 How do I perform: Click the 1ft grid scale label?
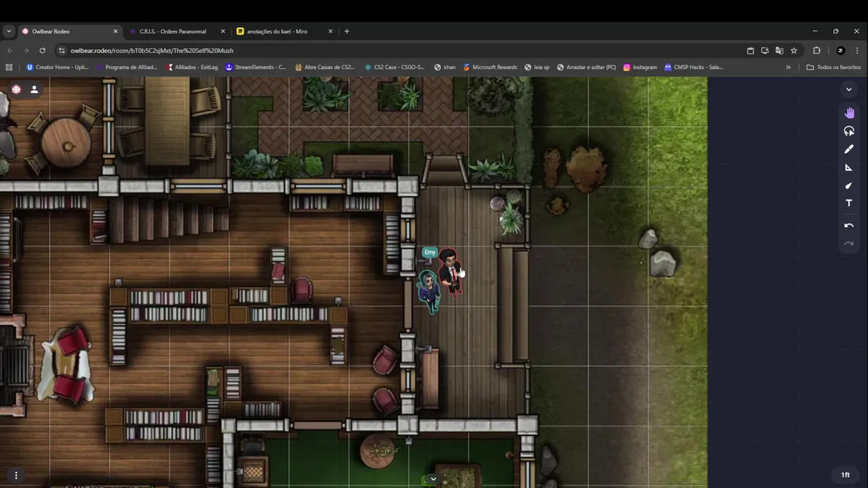pyautogui.click(x=846, y=475)
